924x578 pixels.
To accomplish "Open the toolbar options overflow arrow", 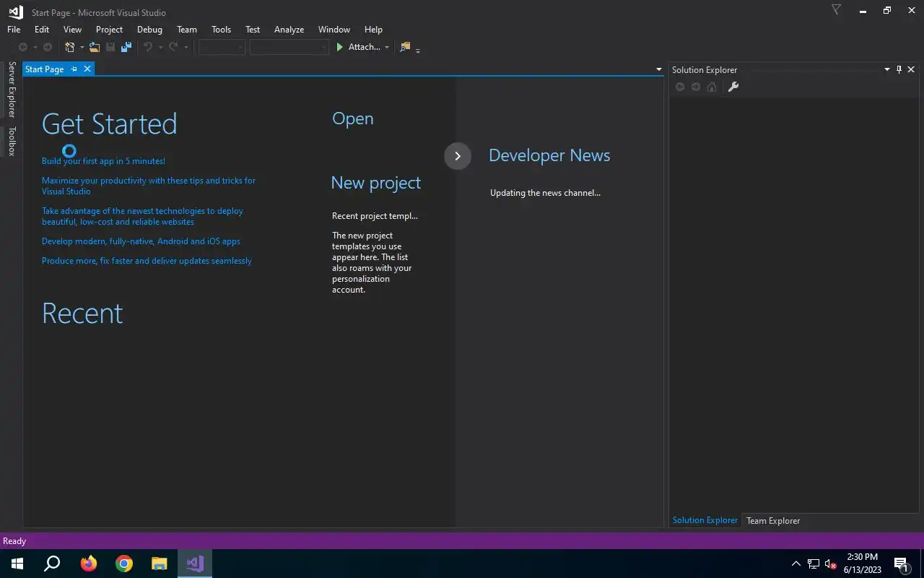I will [x=418, y=50].
